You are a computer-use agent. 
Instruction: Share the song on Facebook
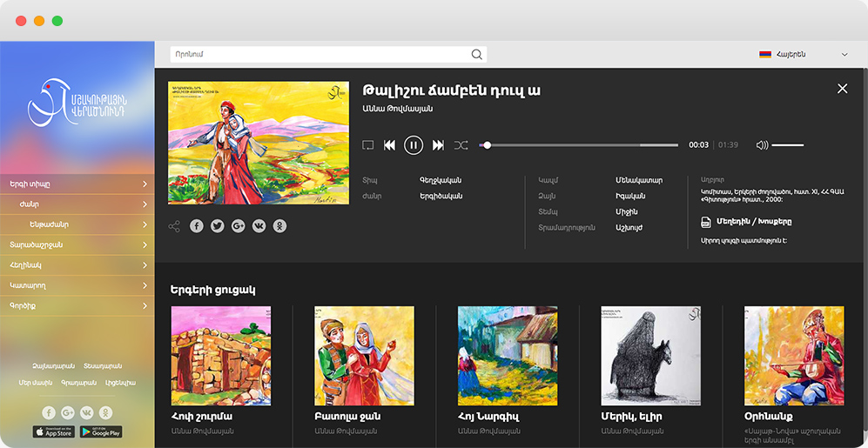coord(197,226)
